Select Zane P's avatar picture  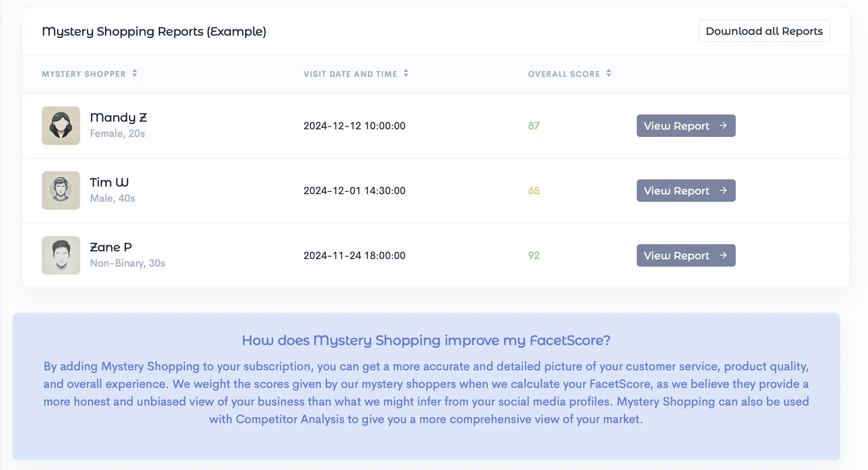pyautogui.click(x=61, y=255)
